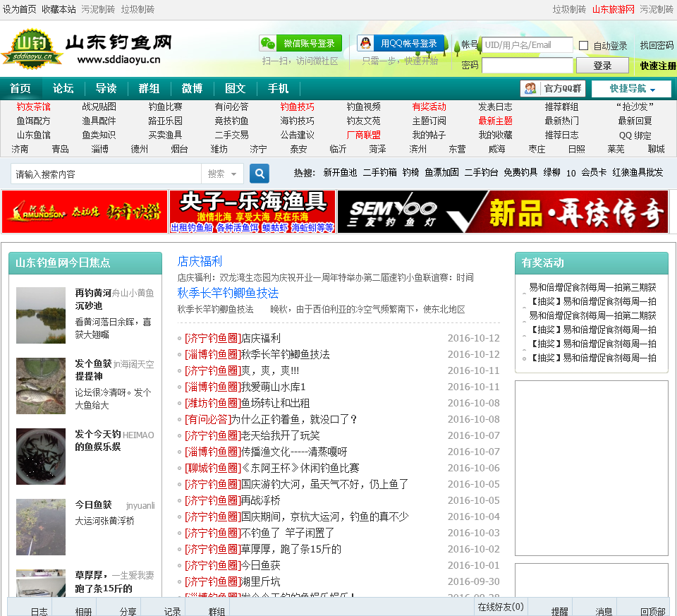Screen dimensions: 677x616
Task: Click the blue magnifier search button
Action: click(260, 174)
